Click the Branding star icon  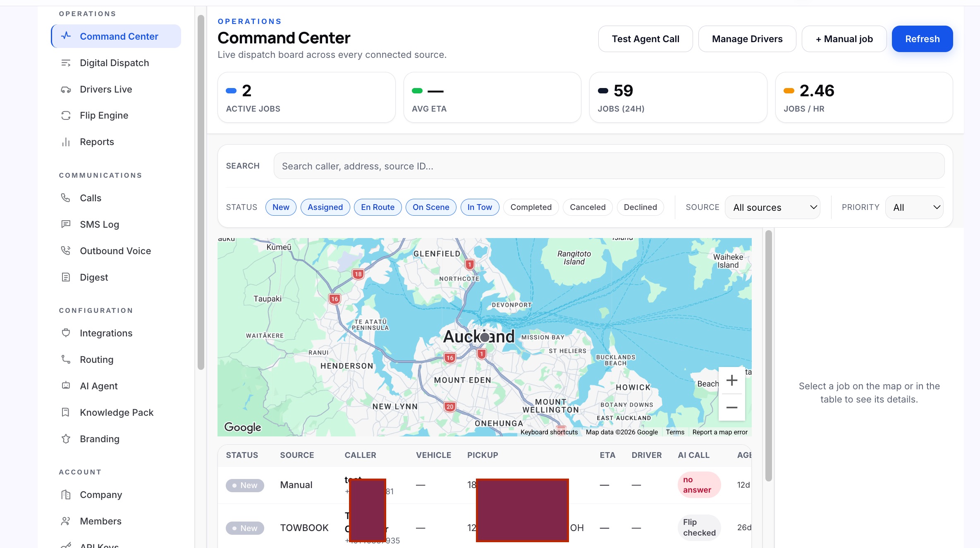coord(66,438)
